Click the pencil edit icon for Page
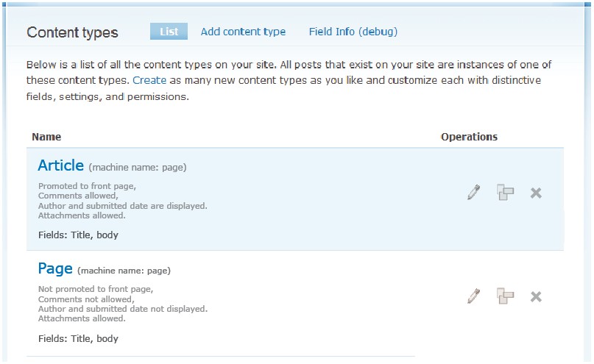 pos(473,296)
